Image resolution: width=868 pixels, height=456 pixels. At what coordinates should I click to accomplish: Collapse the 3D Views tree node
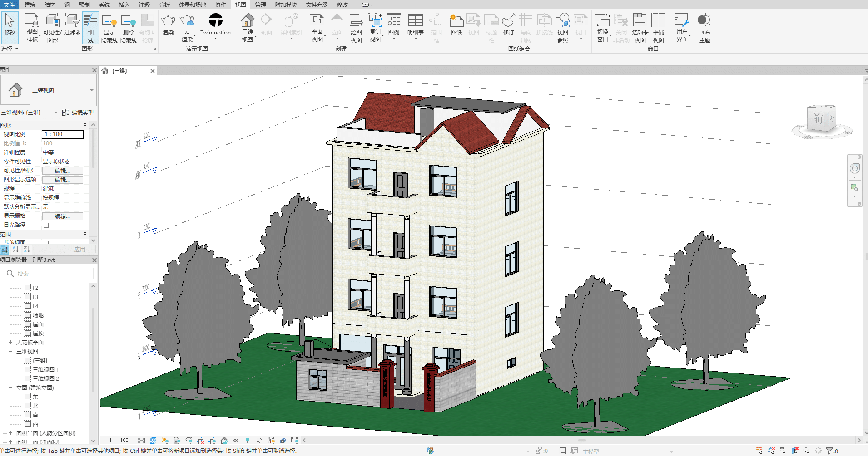(x=10, y=351)
